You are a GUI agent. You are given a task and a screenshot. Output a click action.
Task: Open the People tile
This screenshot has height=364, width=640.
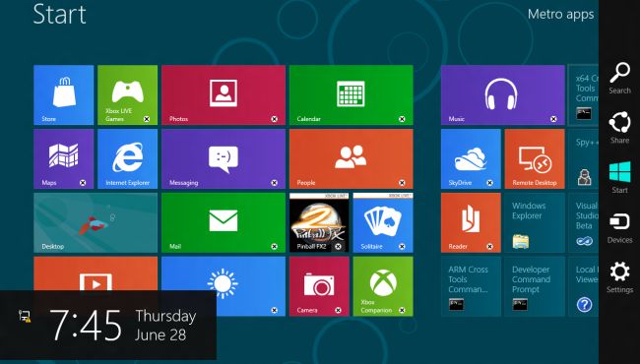tap(352, 159)
